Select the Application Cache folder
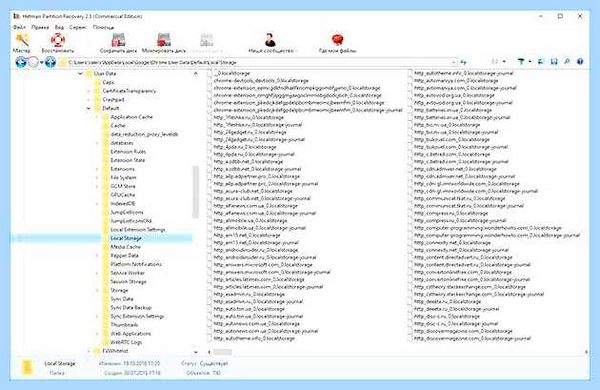The width and height of the screenshot is (600, 390). [x=131, y=117]
